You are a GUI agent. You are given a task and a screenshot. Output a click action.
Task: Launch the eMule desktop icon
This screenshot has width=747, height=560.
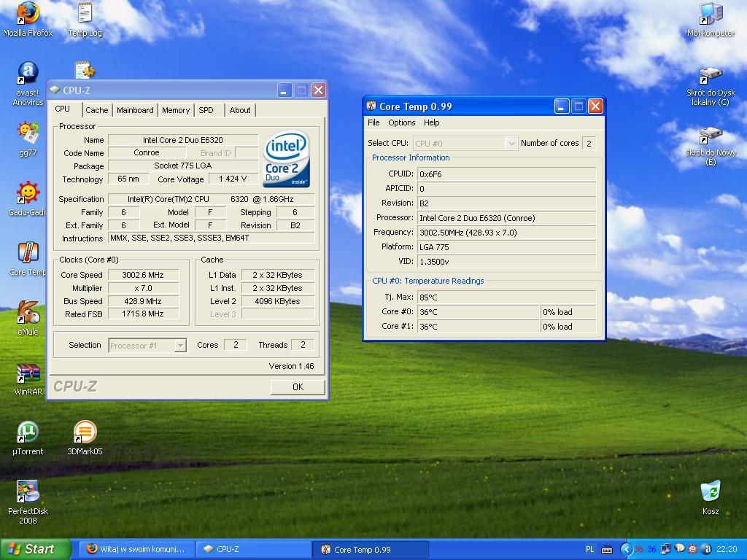point(28,313)
